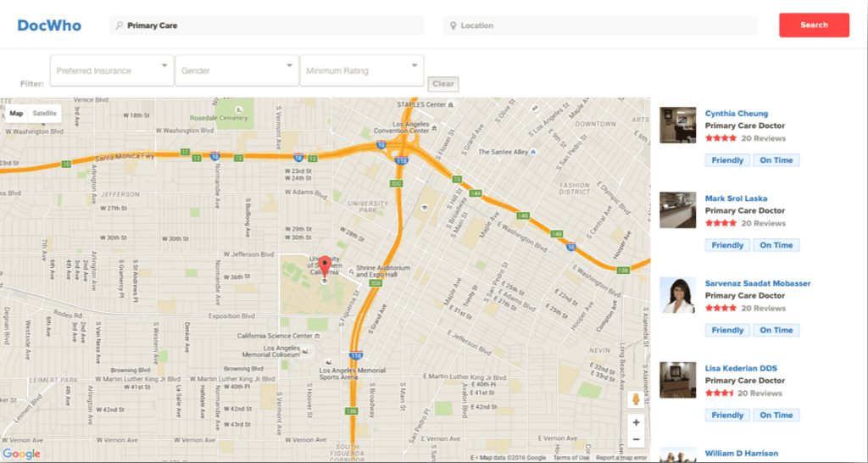Click the location pin icon in Location field
Image resolution: width=868 pixels, height=463 pixels.
click(453, 25)
